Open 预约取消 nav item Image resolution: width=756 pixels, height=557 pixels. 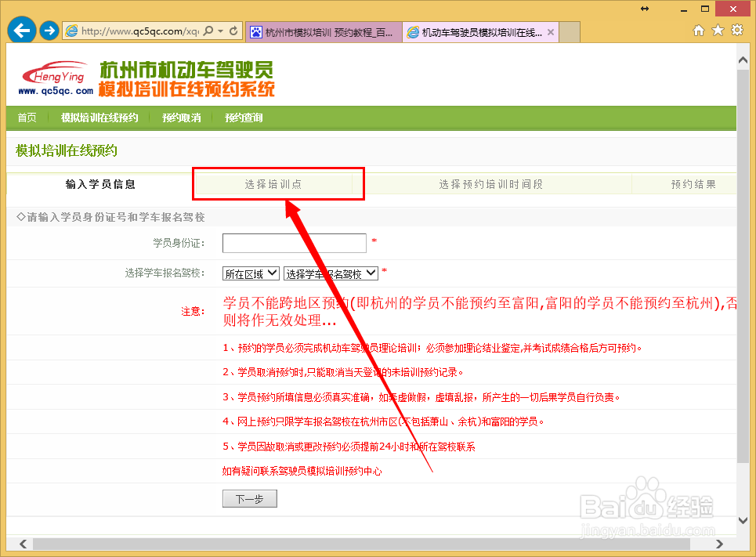(x=181, y=118)
